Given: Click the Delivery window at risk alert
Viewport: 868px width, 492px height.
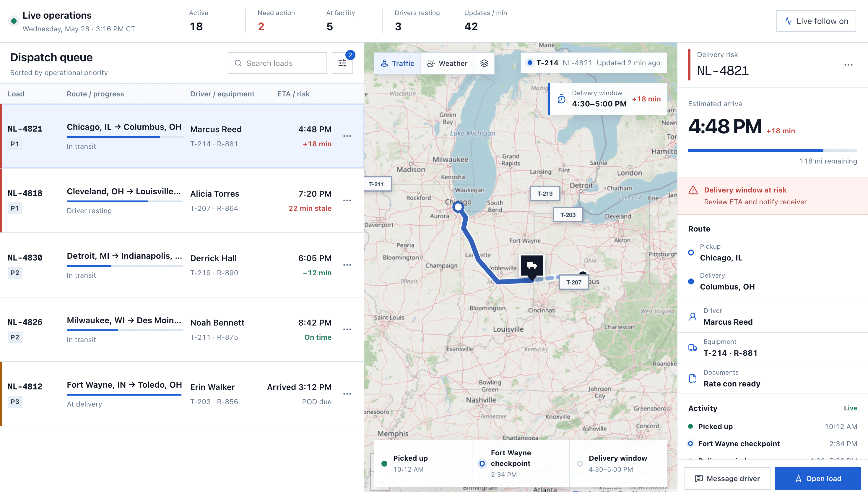Looking at the screenshot, I should (773, 196).
